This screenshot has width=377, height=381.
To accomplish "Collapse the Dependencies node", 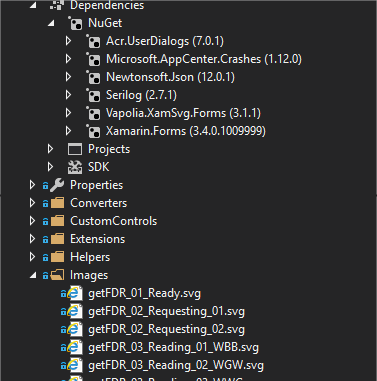I will [33, 5].
